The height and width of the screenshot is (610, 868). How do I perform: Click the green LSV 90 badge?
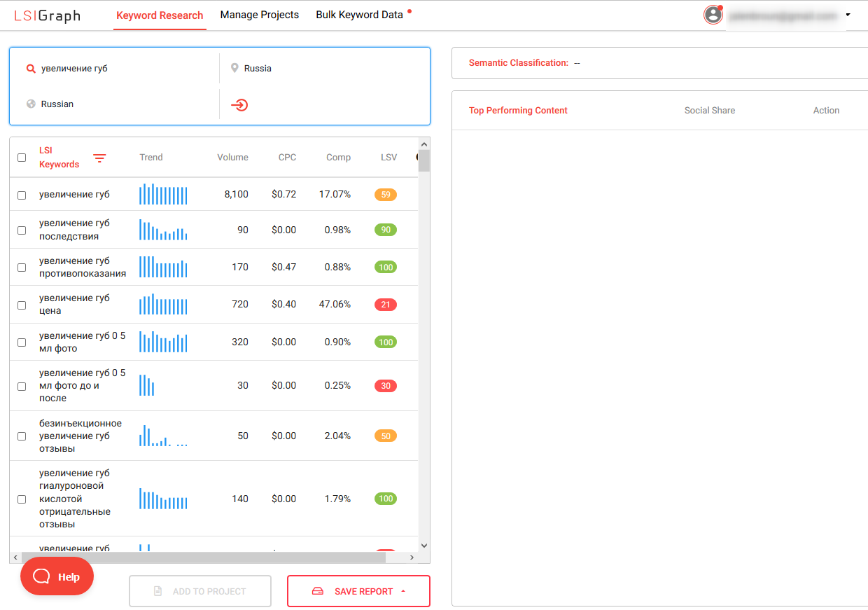click(386, 230)
